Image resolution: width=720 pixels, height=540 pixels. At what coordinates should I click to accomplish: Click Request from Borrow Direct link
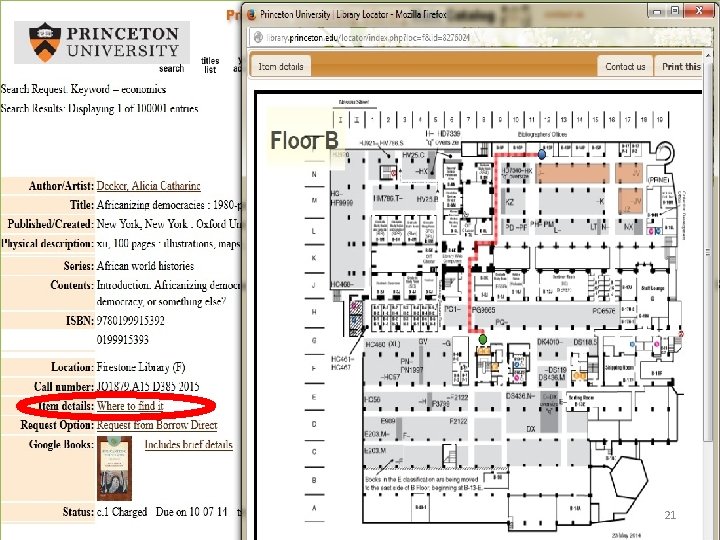[x=157, y=425]
